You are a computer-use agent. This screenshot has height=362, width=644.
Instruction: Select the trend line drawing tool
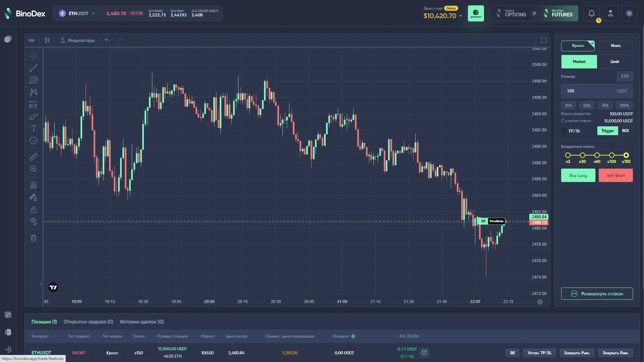[x=33, y=68]
